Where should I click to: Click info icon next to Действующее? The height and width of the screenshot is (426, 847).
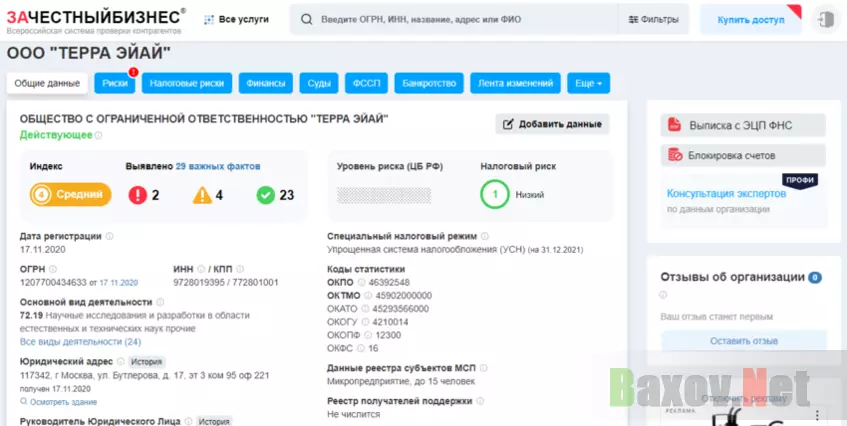point(98,136)
